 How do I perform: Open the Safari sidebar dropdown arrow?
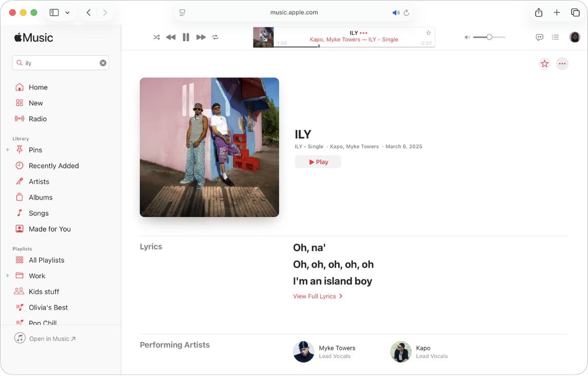point(67,13)
